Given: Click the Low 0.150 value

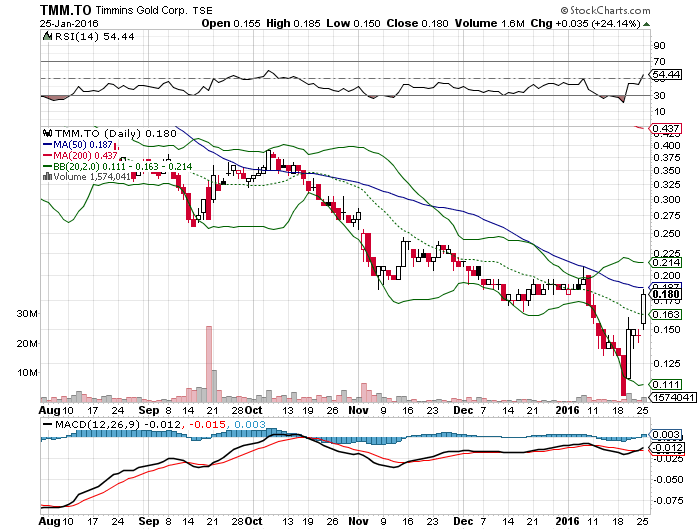Looking at the screenshot, I should click(x=353, y=23).
